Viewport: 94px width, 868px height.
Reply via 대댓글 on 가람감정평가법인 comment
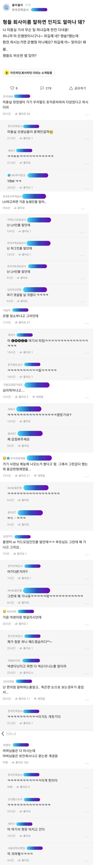tap(37, 397)
